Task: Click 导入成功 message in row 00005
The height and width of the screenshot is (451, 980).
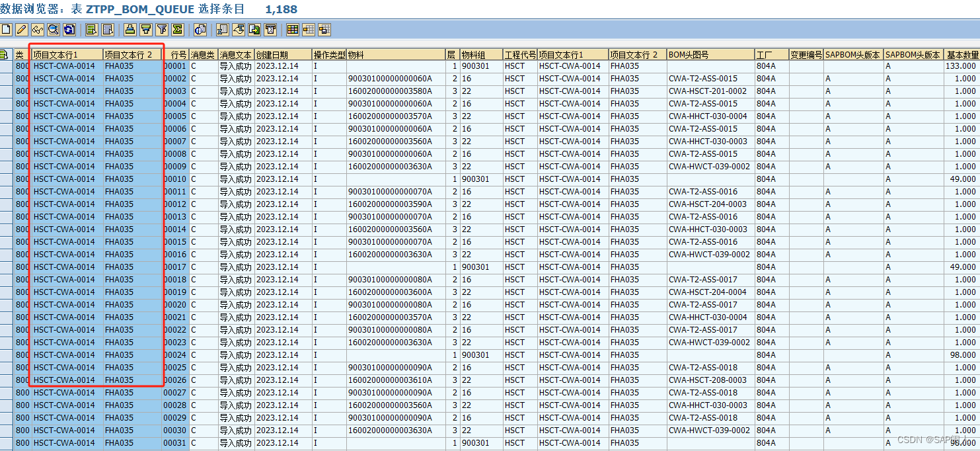Action: (x=236, y=116)
